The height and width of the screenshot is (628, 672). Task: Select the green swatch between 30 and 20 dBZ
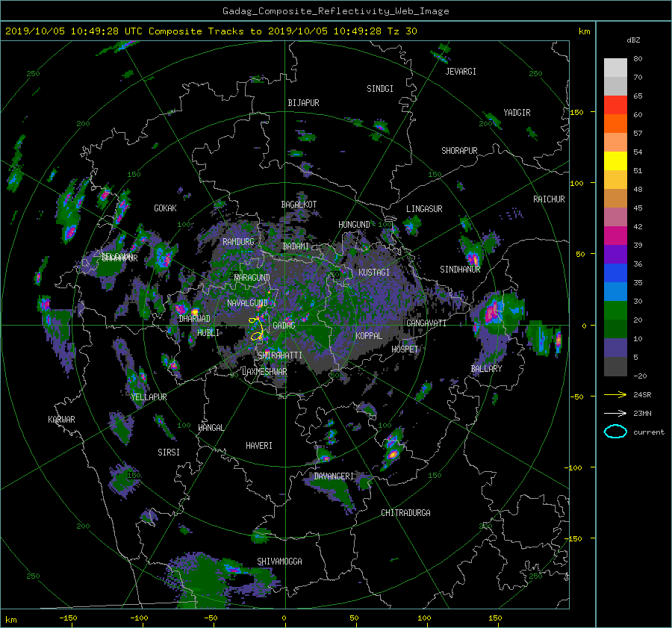(x=615, y=310)
